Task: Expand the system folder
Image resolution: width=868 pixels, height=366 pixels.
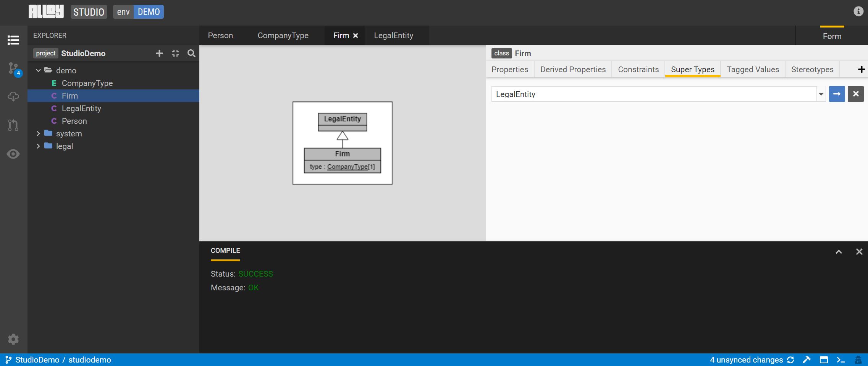Action: (38, 134)
